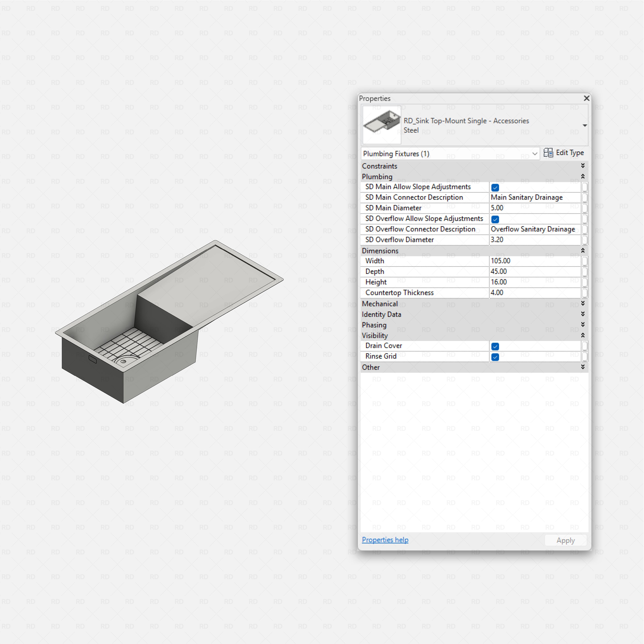Toggle the Rinse Grid checkbox
This screenshot has width=644, height=644.
(495, 357)
